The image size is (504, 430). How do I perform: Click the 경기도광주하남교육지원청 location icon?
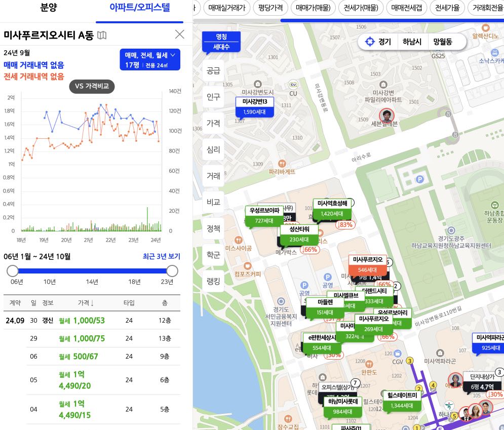pos(451,230)
